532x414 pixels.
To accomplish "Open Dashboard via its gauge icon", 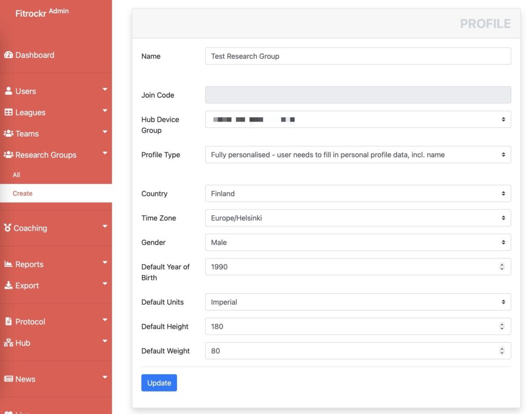I will (x=8, y=55).
